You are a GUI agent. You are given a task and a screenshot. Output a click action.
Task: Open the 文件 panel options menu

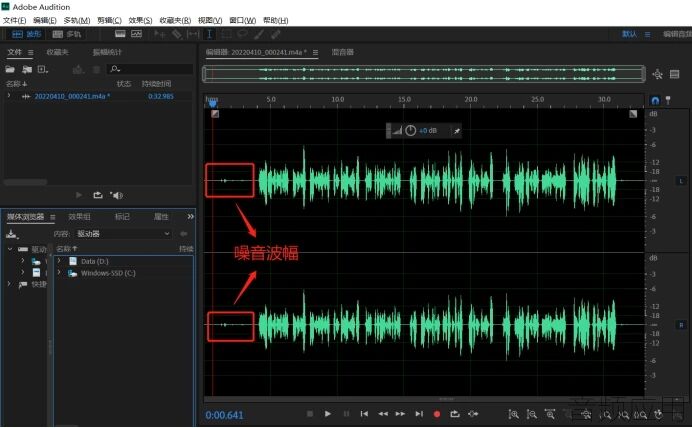tap(30, 53)
